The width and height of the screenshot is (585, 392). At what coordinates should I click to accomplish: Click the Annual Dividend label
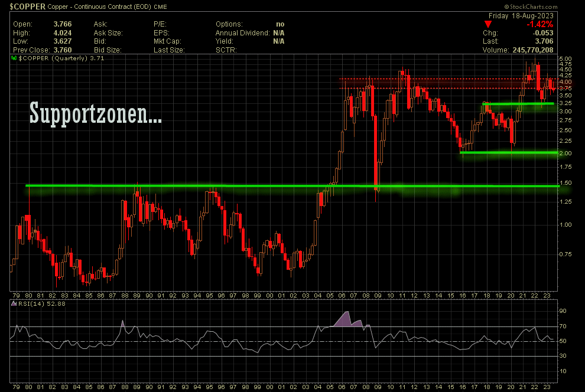tap(242, 33)
